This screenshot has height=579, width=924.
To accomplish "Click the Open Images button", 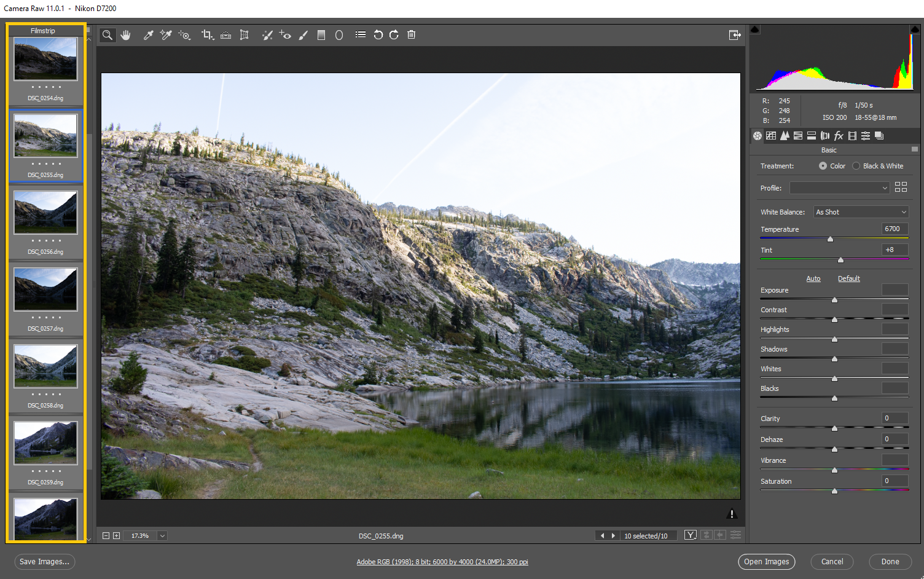I will point(766,561).
